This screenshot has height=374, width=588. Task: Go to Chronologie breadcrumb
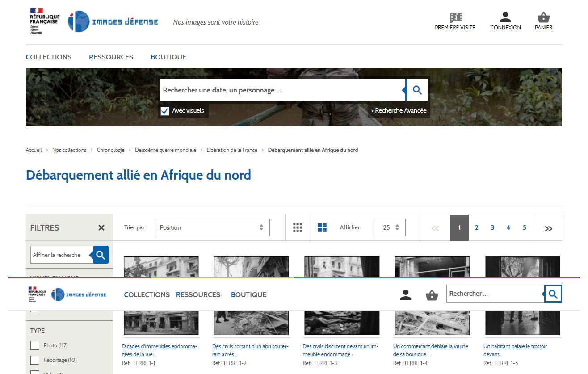click(x=110, y=150)
